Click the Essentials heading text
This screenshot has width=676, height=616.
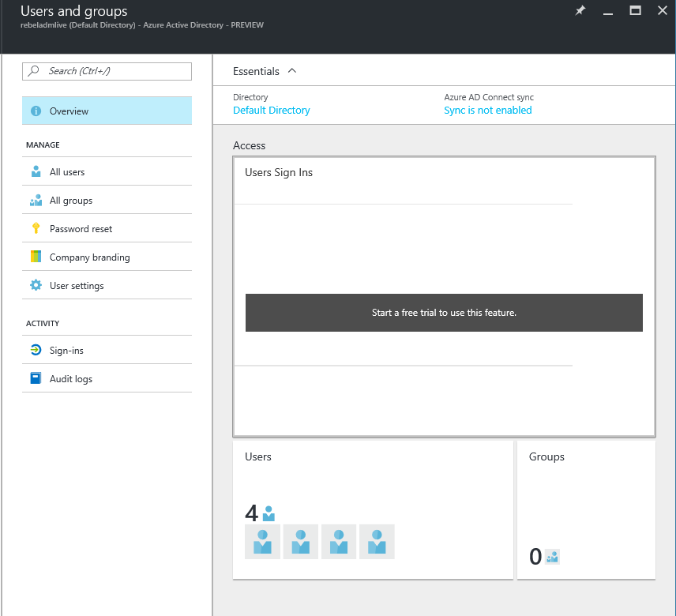(256, 71)
